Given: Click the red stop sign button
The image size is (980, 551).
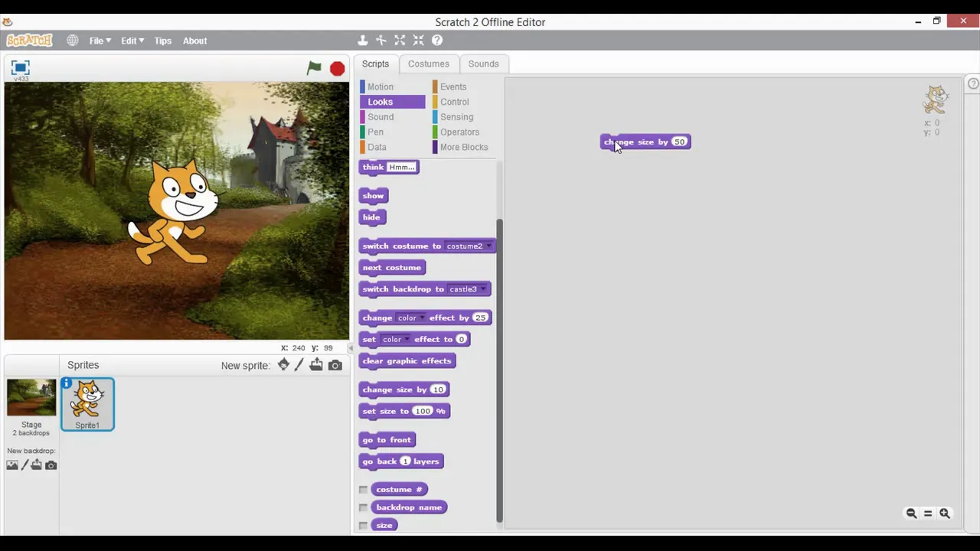Looking at the screenshot, I should pyautogui.click(x=337, y=69).
